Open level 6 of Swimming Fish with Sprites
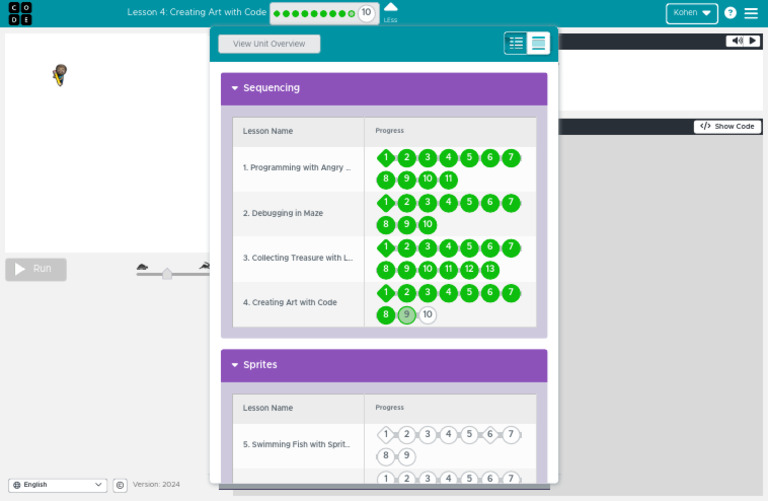The height and width of the screenshot is (501, 768). click(x=490, y=434)
